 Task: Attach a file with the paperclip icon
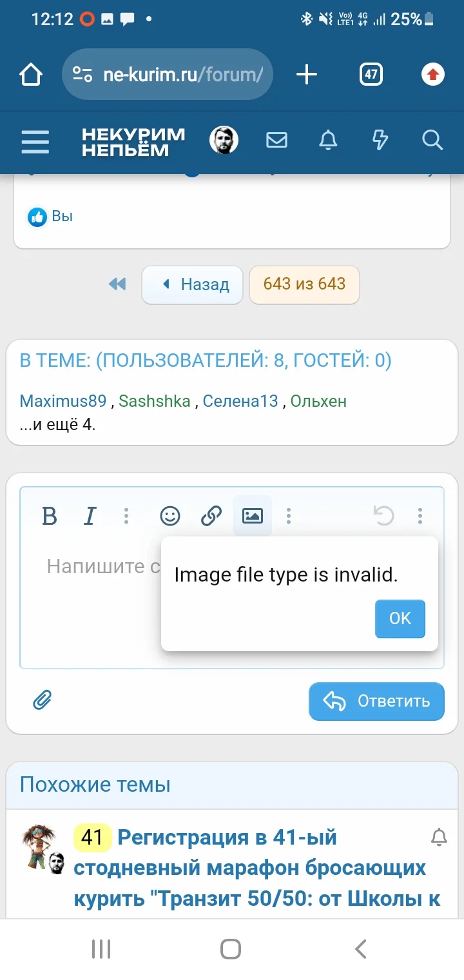click(x=42, y=701)
